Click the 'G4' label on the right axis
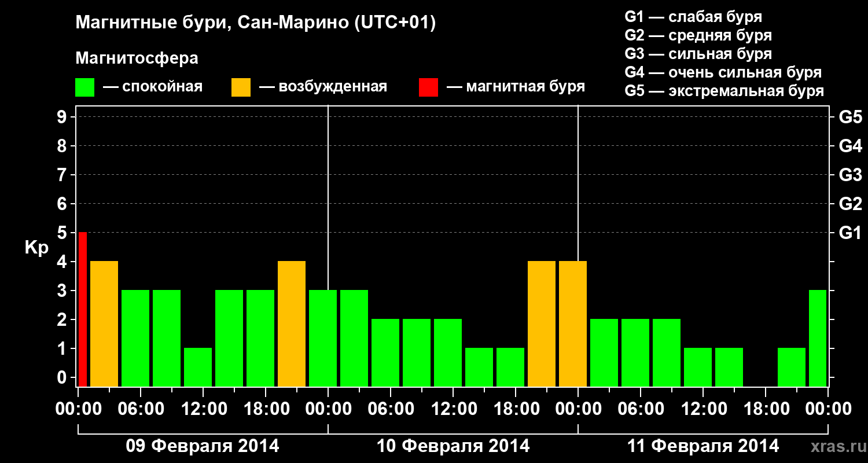The width and height of the screenshot is (868, 463). pyautogui.click(x=850, y=146)
